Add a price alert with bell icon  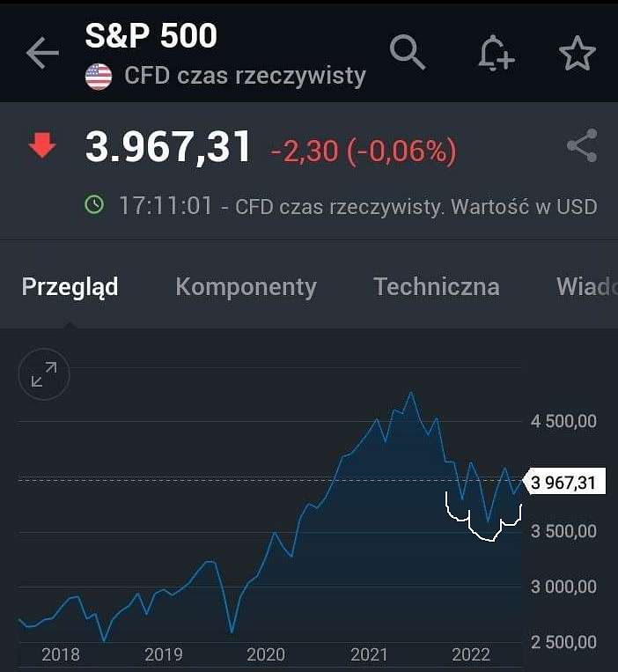point(496,53)
